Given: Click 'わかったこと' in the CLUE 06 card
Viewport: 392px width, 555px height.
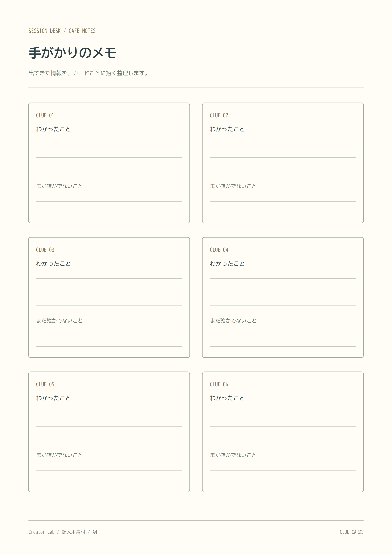Looking at the screenshot, I should 227,398.
